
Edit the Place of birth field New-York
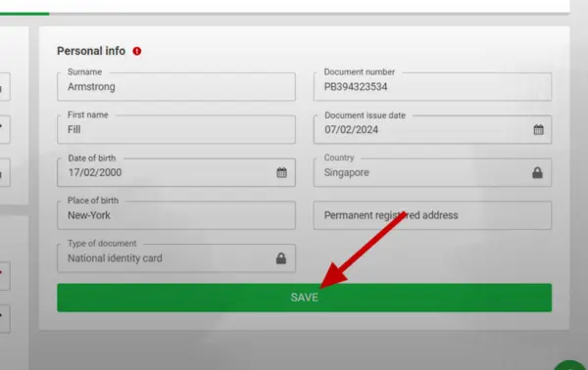point(176,215)
